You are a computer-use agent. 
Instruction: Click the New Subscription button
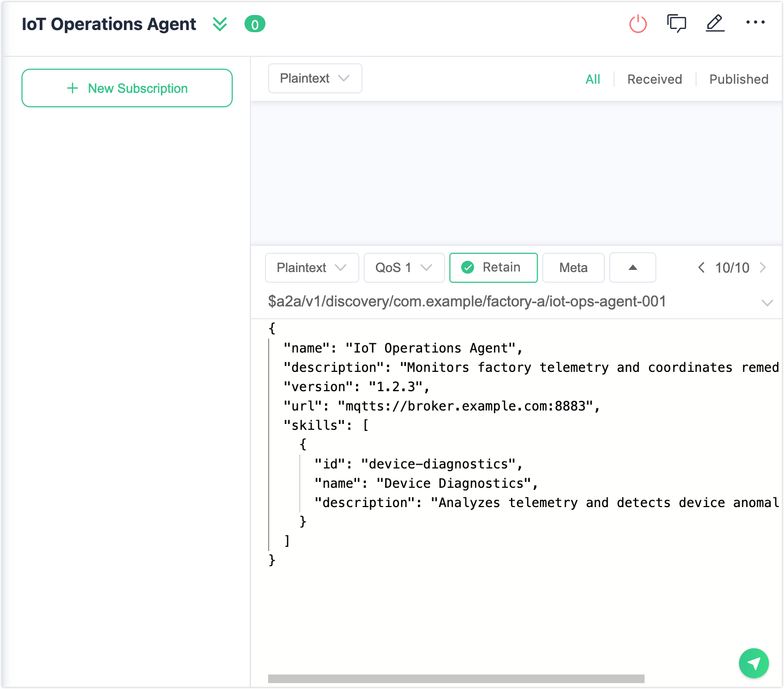[x=127, y=88]
